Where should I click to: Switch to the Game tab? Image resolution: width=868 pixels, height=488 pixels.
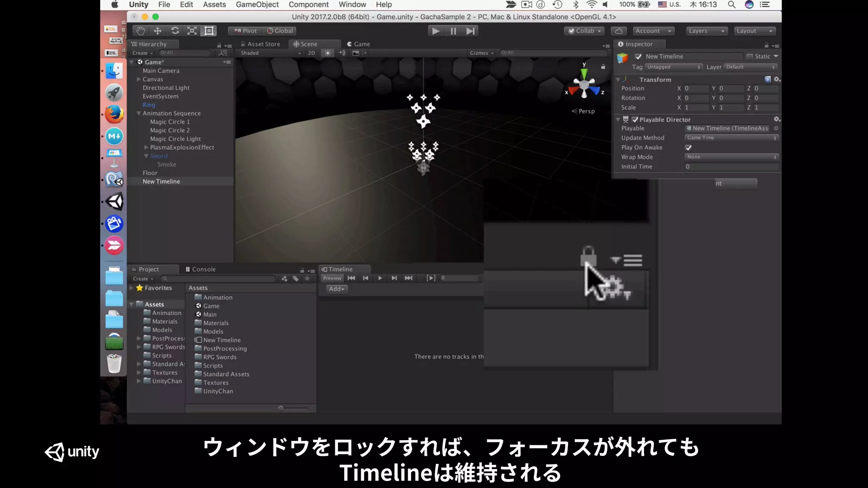[358, 44]
